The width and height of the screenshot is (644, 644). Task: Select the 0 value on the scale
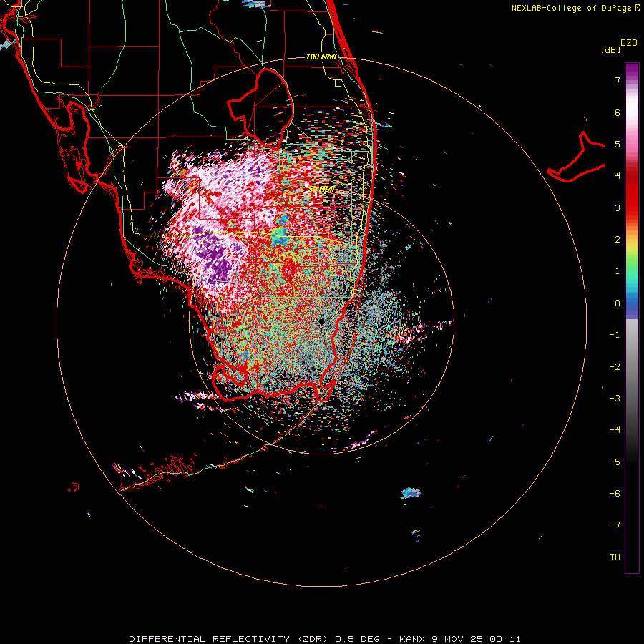(x=618, y=303)
